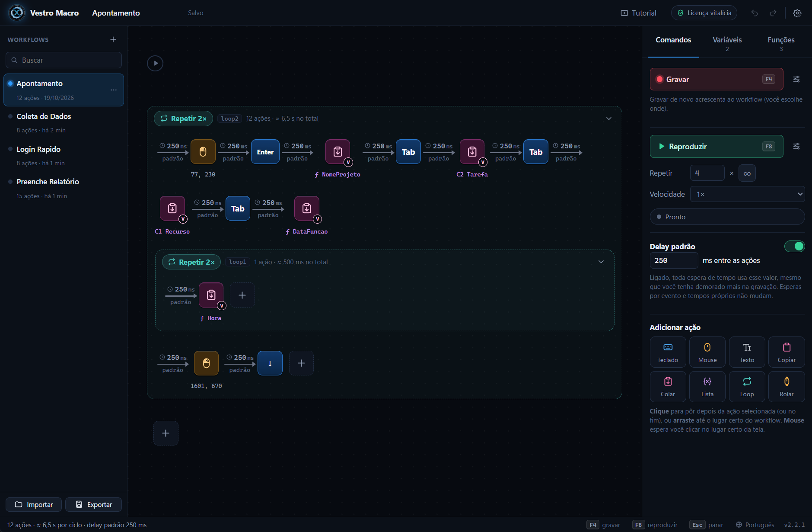Open the Apontamento workflow options menu

point(114,90)
